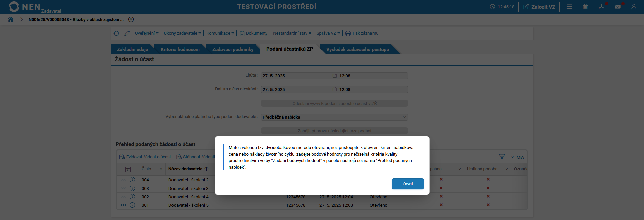Click the refresh record icon
Screen dimensions: 644x220
pos(116,33)
